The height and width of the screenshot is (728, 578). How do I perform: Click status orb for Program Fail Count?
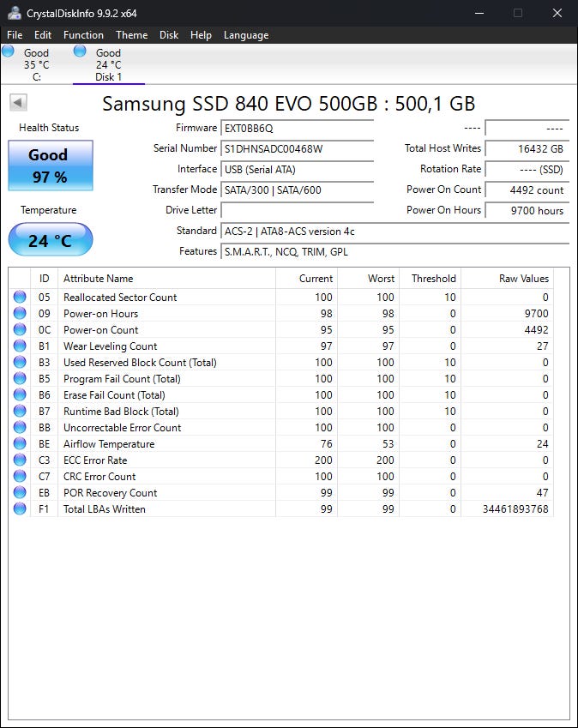click(x=20, y=378)
